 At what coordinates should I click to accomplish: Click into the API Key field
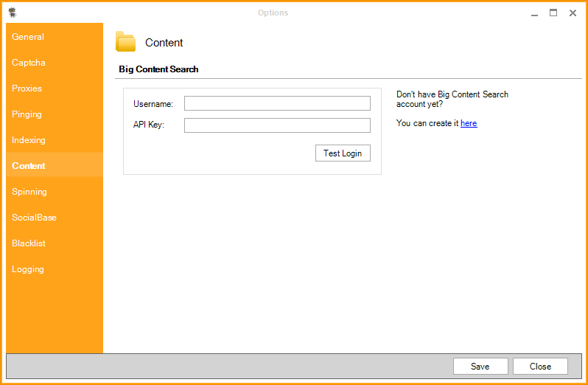pyautogui.click(x=277, y=125)
